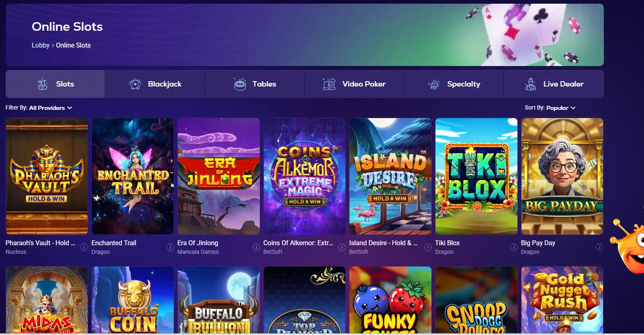
Task: Show info for Tiki Blox
Action: point(514,247)
